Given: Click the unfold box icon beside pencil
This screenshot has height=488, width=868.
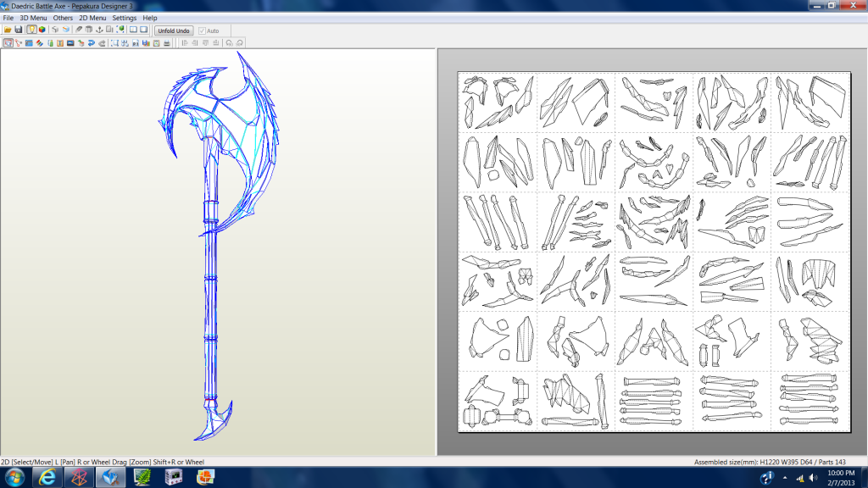Looking at the screenshot, I should click(x=88, y=30).
